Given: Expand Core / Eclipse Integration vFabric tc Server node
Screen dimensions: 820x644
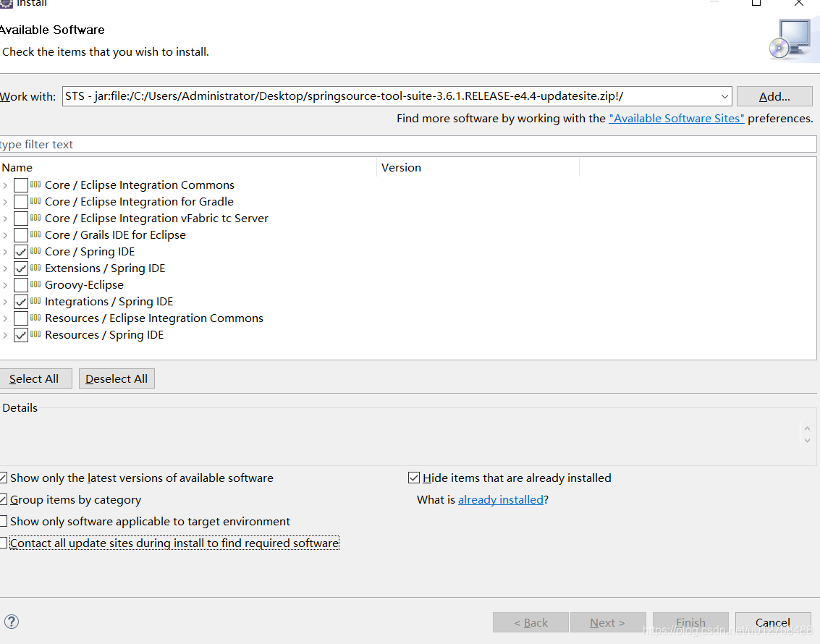Looking at the screenshot, I should tap(5, 219).
